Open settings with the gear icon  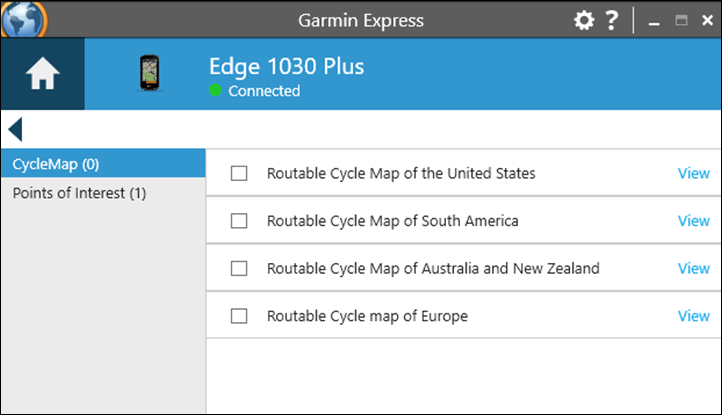click(x=584, y=20)
